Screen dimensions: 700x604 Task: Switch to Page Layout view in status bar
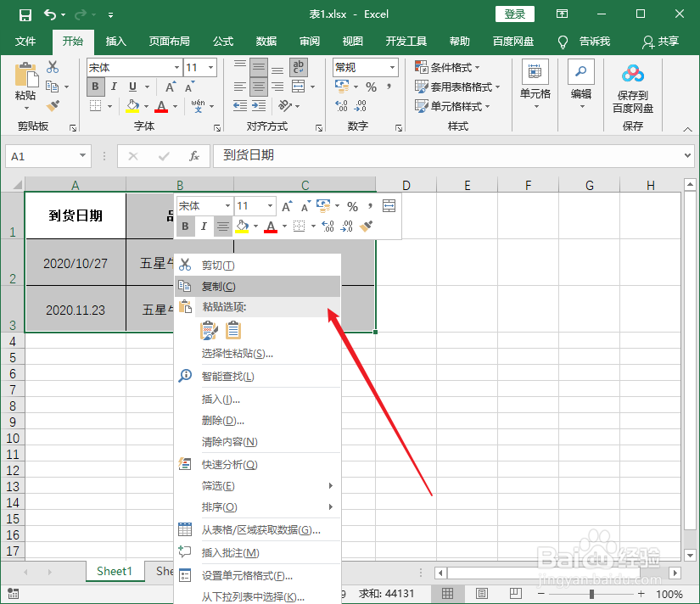pos(482,593)
